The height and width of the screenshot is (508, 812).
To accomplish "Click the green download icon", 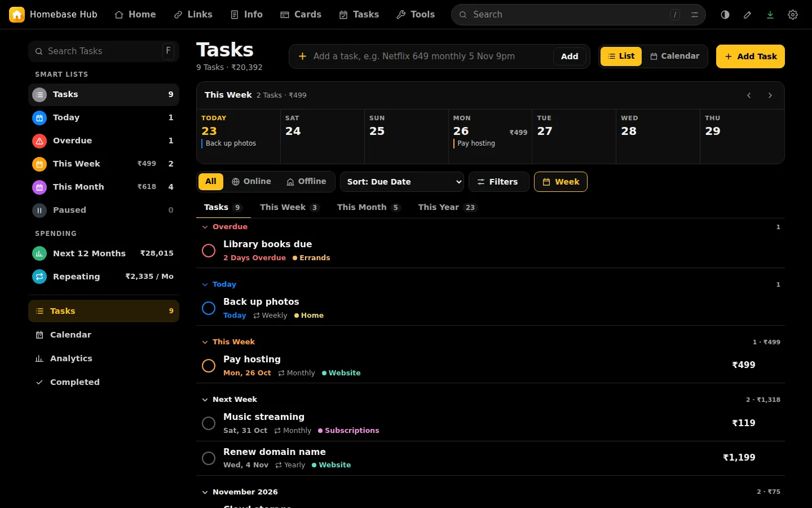I will tap(770, 15).
